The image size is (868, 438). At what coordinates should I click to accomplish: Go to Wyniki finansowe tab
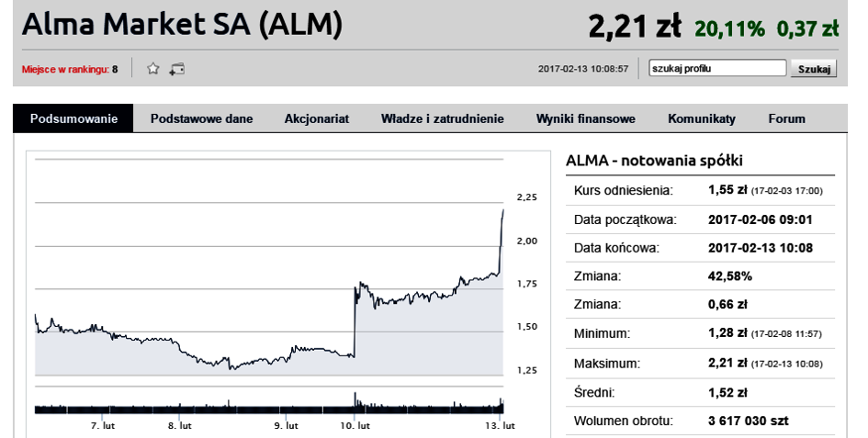click(586, 118)
